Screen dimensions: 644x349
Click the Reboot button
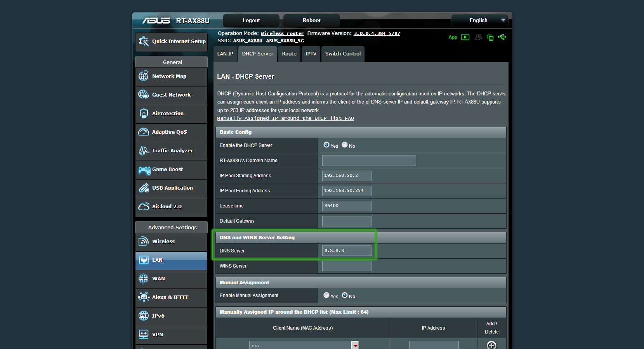(311, 20)
